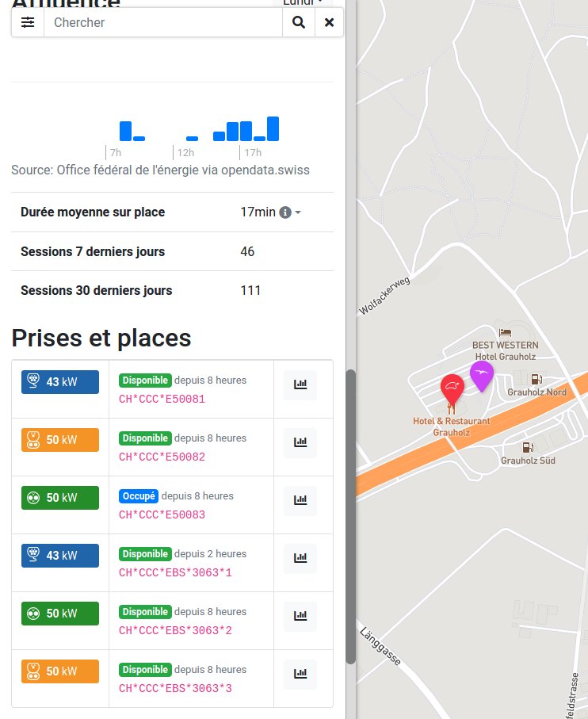Focus the Chercher search field

(x=163, y=22)
